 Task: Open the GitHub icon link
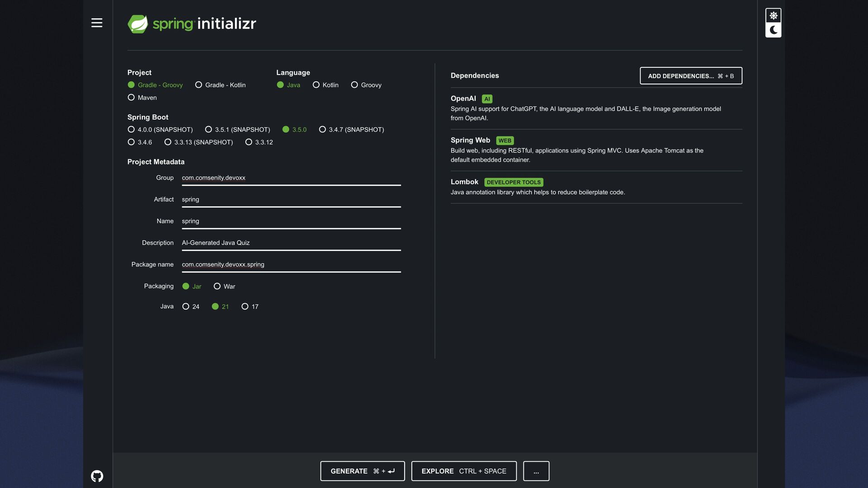tap(97, 476)
